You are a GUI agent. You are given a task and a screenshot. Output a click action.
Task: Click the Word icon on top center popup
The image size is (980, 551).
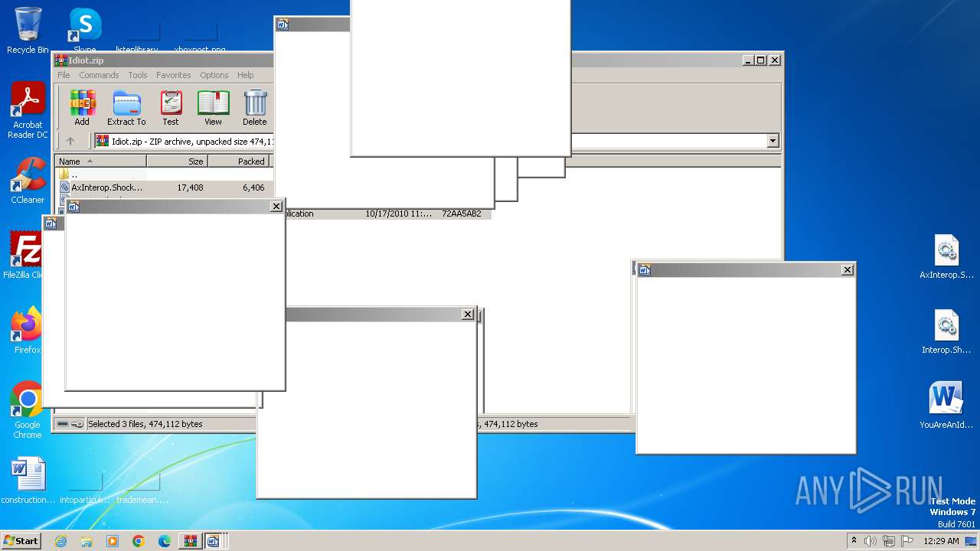(x=283, y=24)
